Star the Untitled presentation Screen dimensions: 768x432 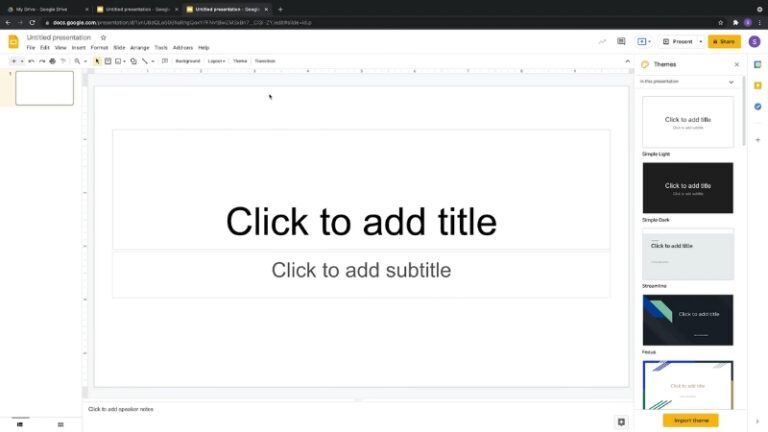103,38
